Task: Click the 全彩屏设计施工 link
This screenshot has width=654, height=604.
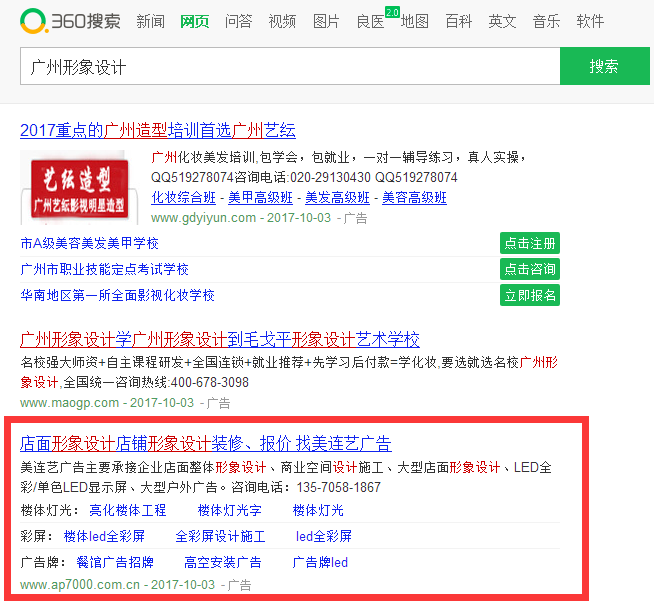Action: click(x=220, y=536)
